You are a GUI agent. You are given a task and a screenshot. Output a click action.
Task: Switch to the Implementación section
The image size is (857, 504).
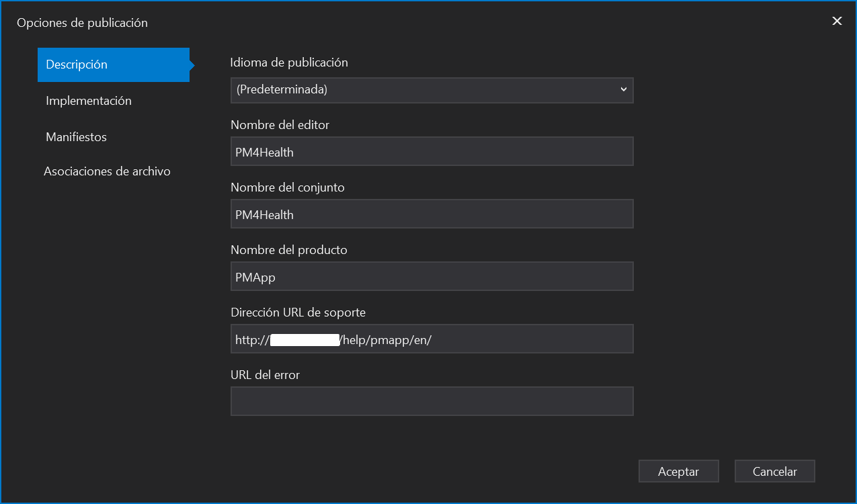click(89, 101)
